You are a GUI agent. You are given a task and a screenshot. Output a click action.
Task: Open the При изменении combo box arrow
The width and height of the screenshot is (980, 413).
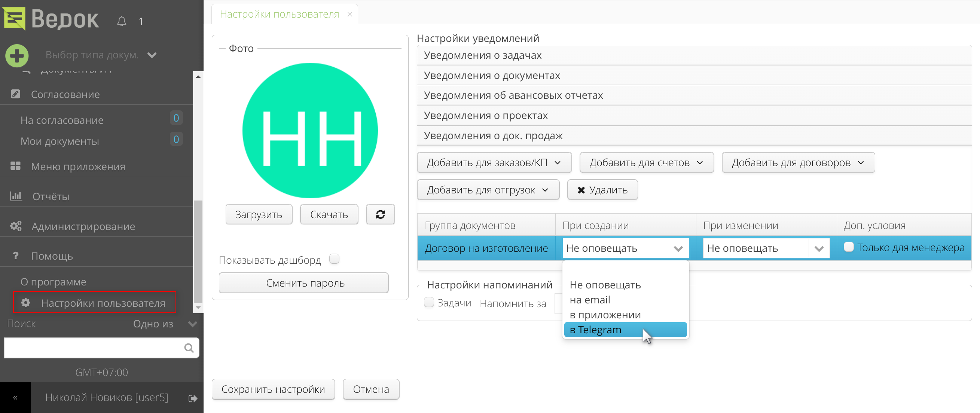(819, 248)
